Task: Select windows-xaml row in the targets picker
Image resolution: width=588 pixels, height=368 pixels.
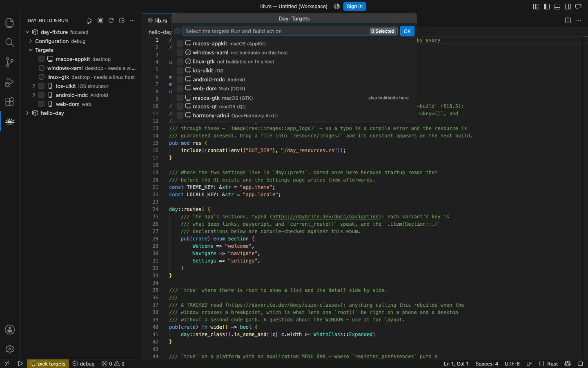Action: (294, 53)
